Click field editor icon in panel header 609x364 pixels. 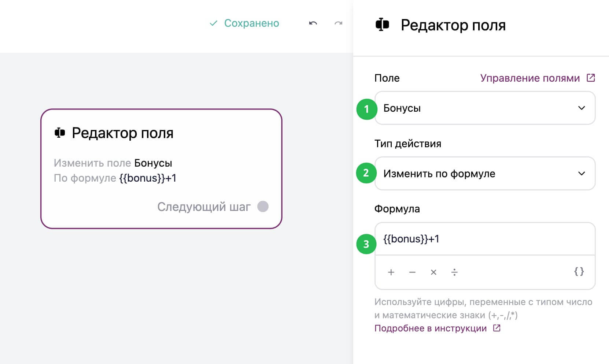[382, 25]
